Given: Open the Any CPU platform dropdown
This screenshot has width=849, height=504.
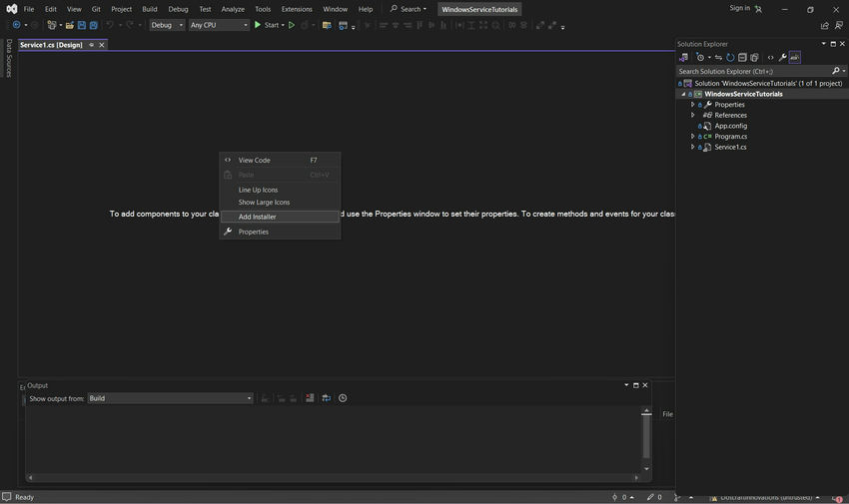Looking at the screenshot, I should coord(219,25).
